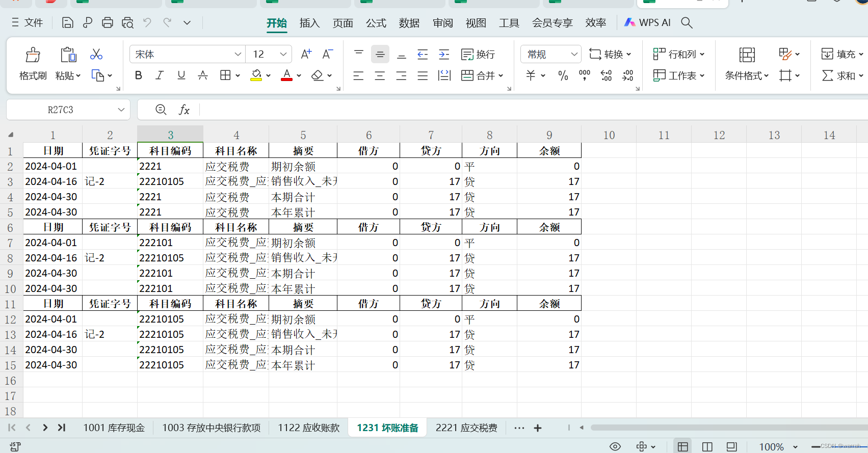This screenshot has height=453, width=868.
Task: Click the WPS AI button
Action: (648, 22)
